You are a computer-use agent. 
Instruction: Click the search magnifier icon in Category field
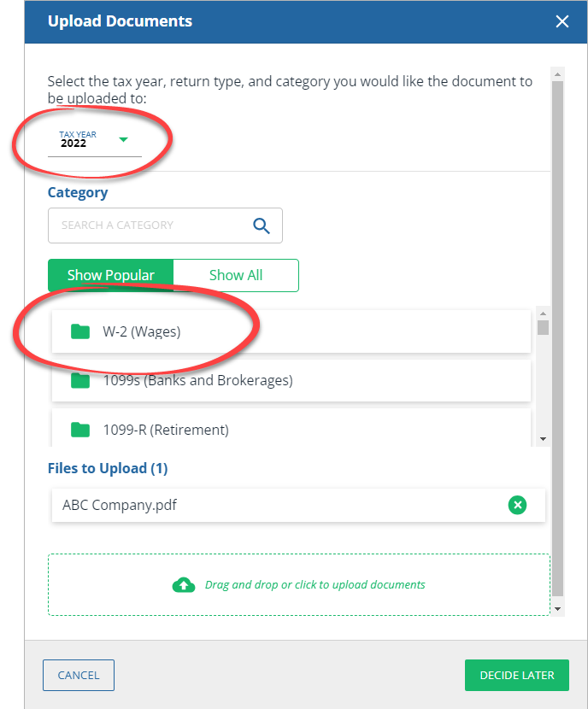coord(262,225)
